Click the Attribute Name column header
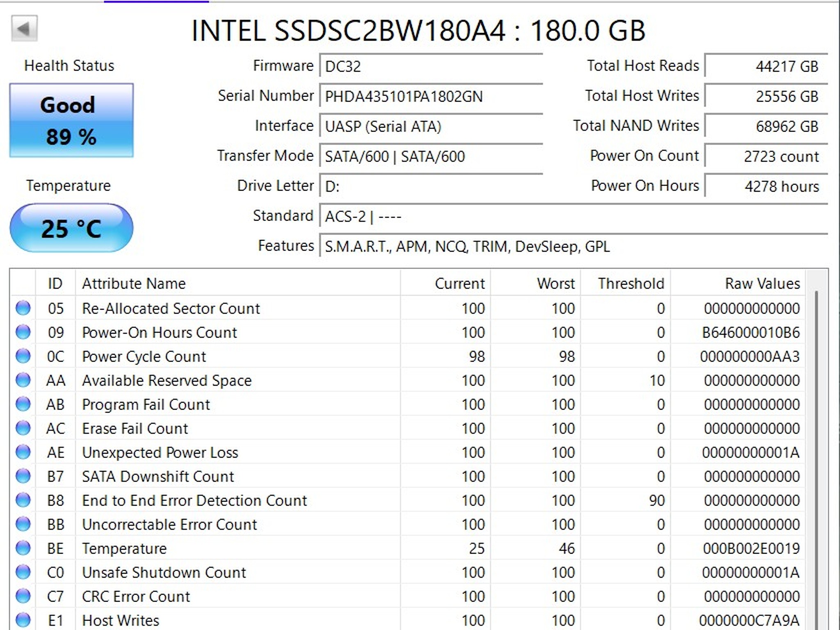Viewport: 840px width, 630px height. [238, 283]
